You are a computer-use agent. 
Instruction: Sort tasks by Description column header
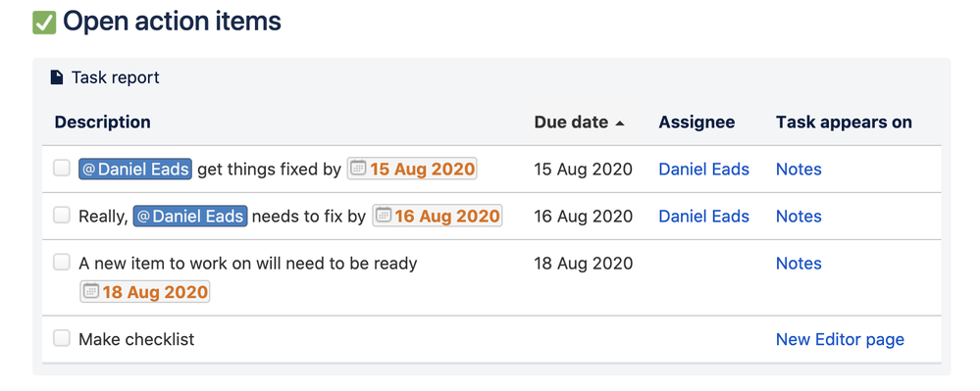102,122
